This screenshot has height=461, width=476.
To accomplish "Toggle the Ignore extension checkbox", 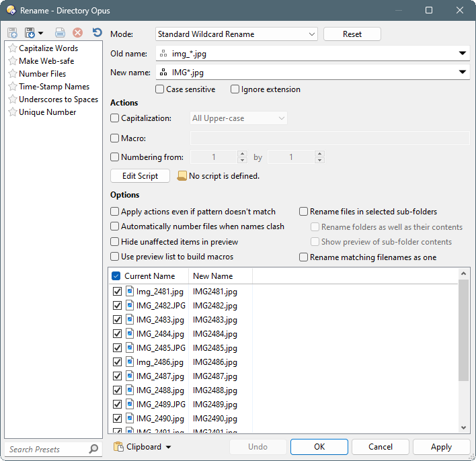I will click(235, 89).
